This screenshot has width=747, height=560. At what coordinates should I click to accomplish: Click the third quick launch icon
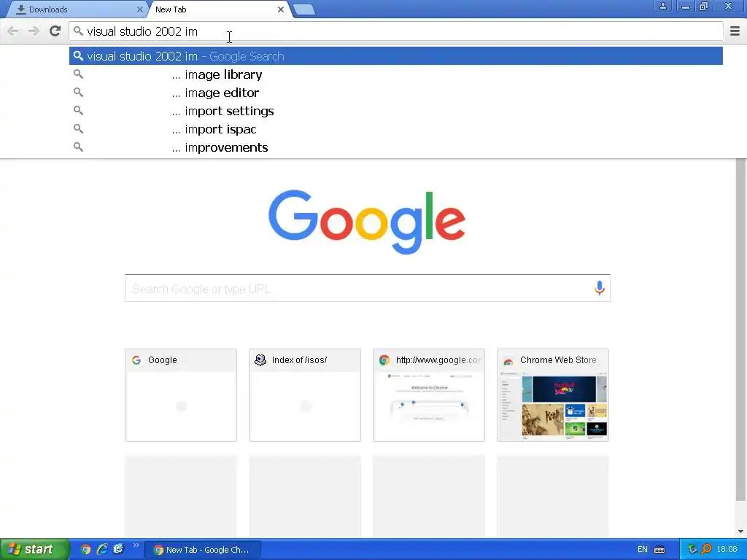click(118, 549)
